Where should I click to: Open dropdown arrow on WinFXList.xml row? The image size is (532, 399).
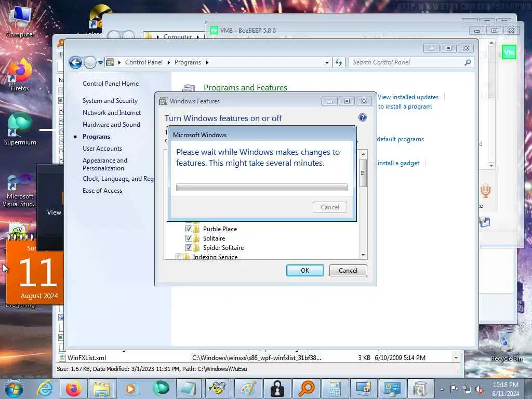pos(456,357)
